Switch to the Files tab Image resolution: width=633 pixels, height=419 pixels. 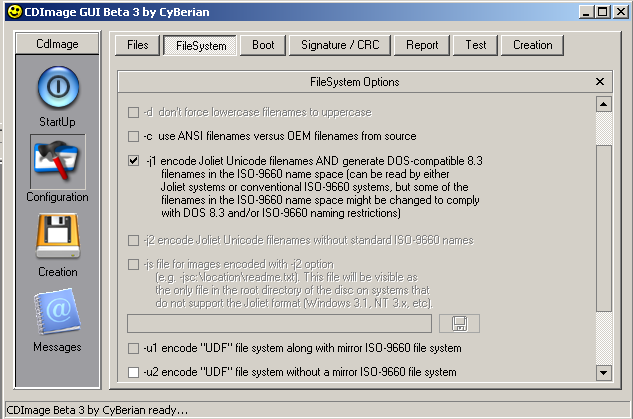(x=137, y=45)
